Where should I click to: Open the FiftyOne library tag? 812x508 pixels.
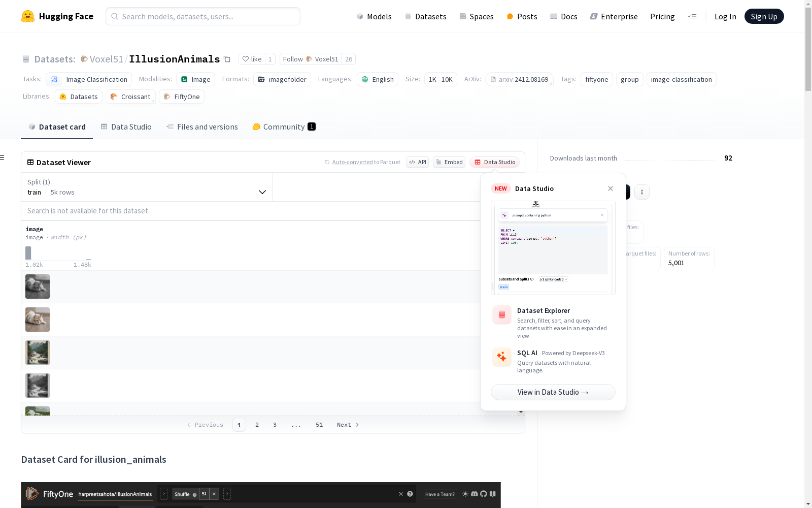pyautogui.click(x=182, y=97)
